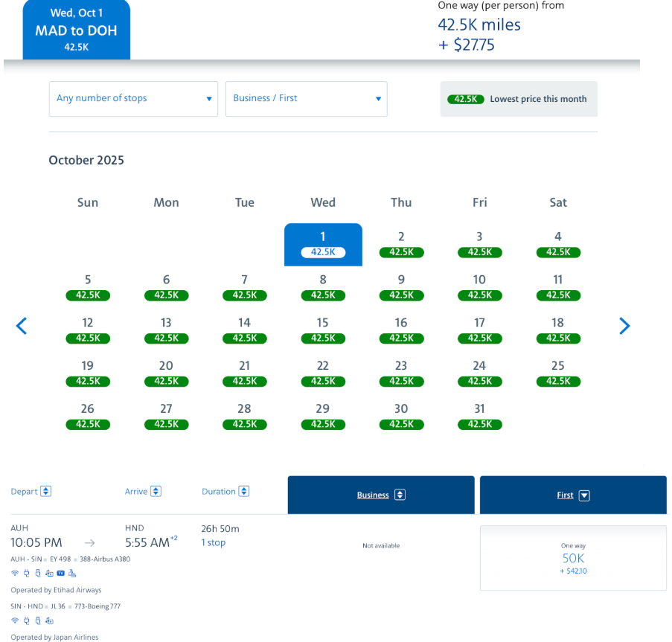Click the Operated by Etihad Airways text

coord(56,590)
